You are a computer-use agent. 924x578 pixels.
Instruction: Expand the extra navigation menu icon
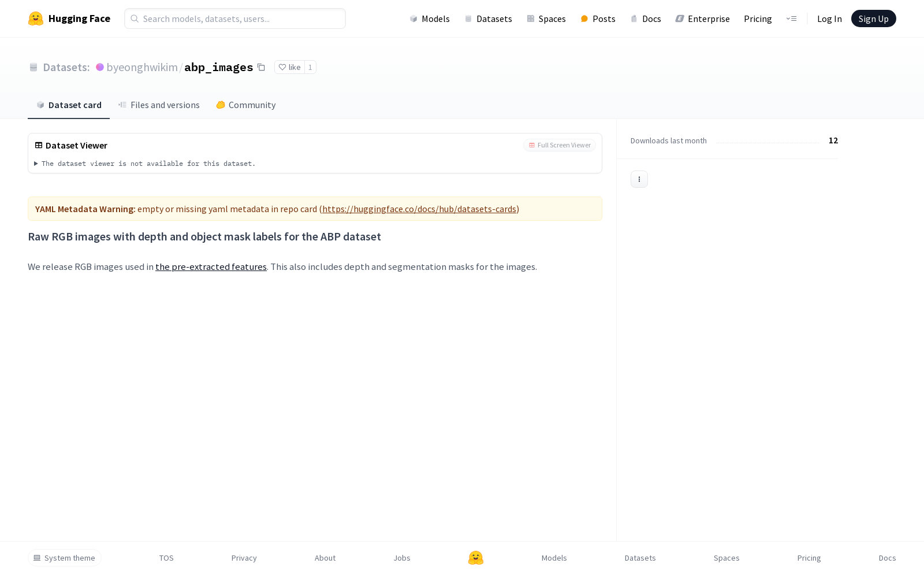pyautogui.click(x=791, y=18)
